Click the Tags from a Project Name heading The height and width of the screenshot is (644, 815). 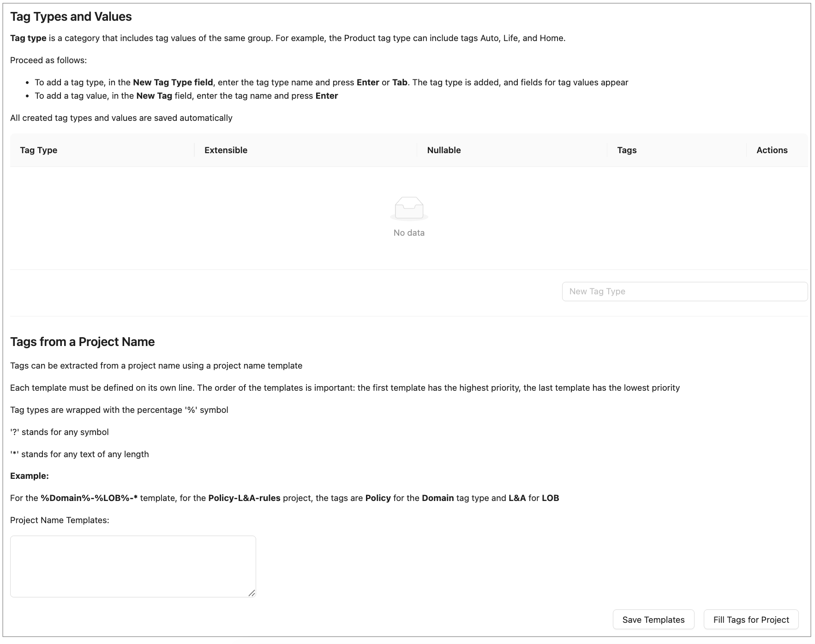pos(83,342)
